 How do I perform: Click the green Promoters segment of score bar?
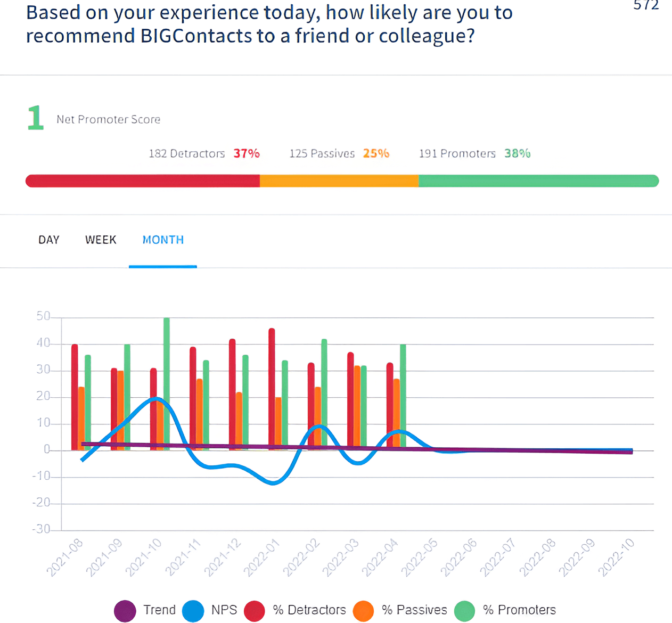pos(539,181)
